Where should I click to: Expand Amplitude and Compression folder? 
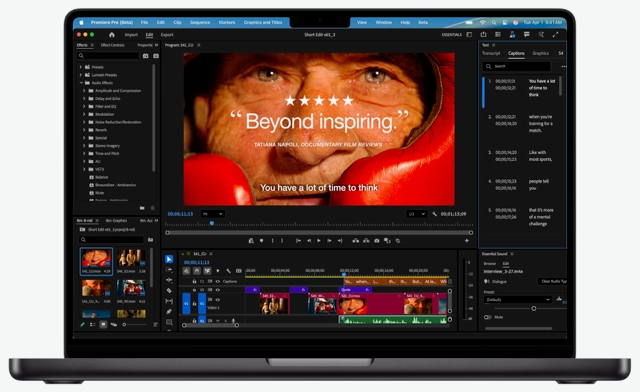pos(84,91)
